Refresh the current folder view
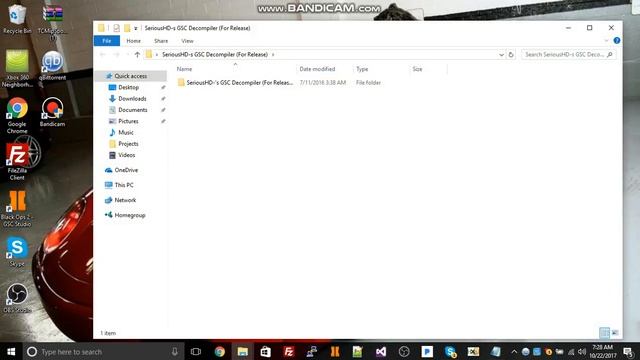The height and width of the screenshot is (360, 640). [x=511, y=54]
